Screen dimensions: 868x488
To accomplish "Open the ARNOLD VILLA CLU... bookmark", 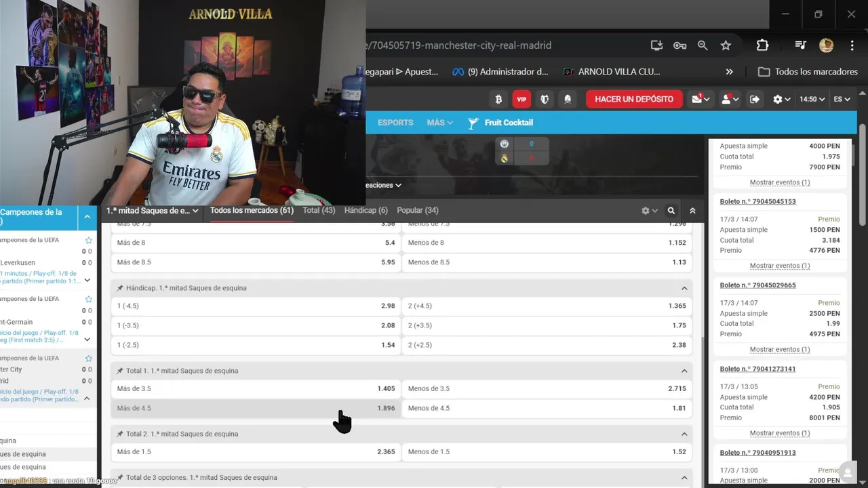I will [611, 71].
